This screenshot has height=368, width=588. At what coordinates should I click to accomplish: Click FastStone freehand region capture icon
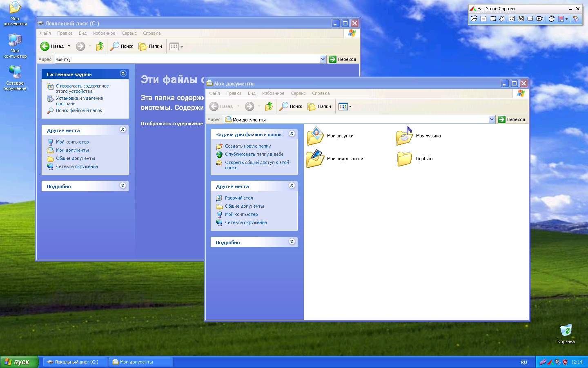502,19
